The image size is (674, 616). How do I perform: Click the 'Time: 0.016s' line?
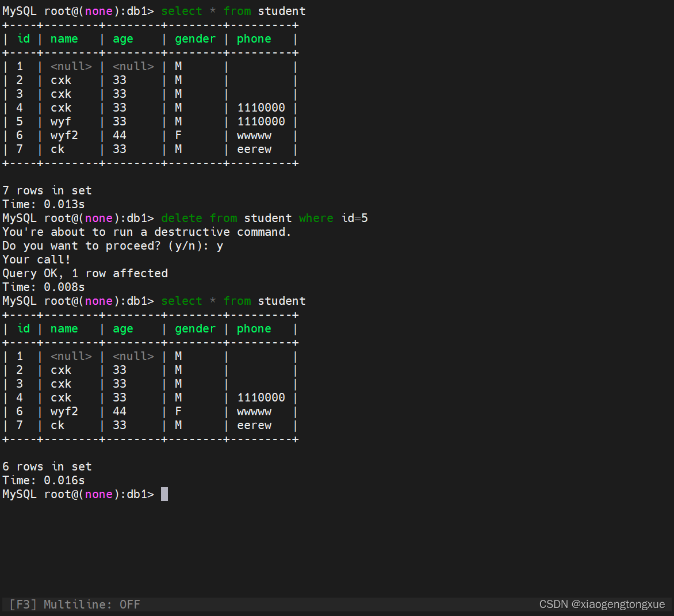click(x=43, y=481)
